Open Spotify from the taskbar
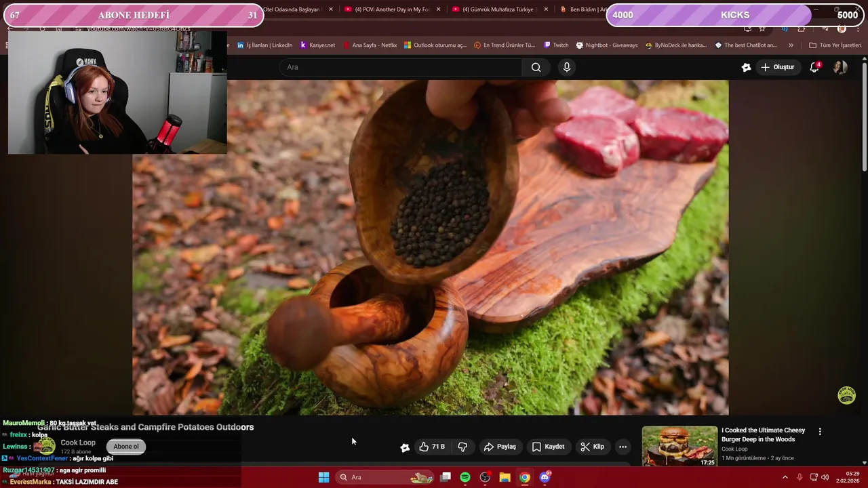 (x=465, y=477)
